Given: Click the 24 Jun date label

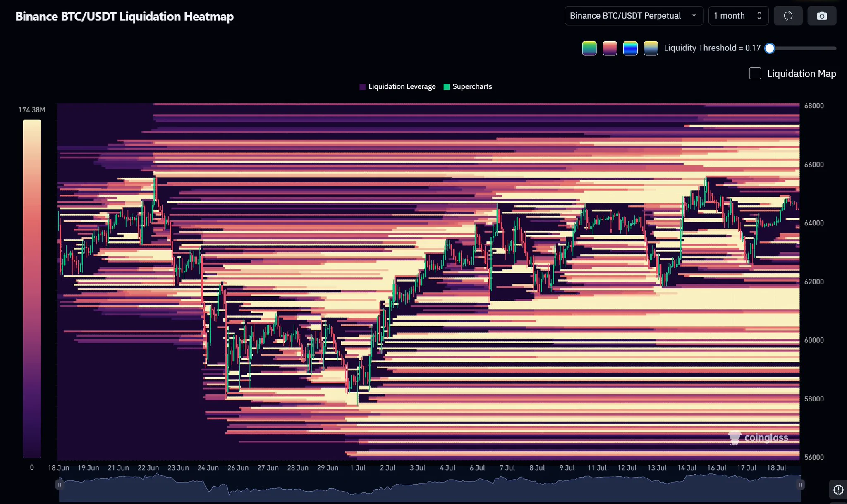Looking at the screenshot, I should [208, 468].
